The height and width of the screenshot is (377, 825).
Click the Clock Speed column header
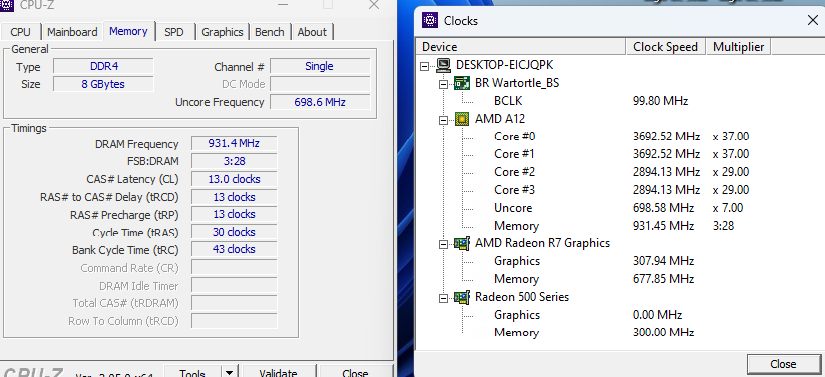(x=666, y=47)
